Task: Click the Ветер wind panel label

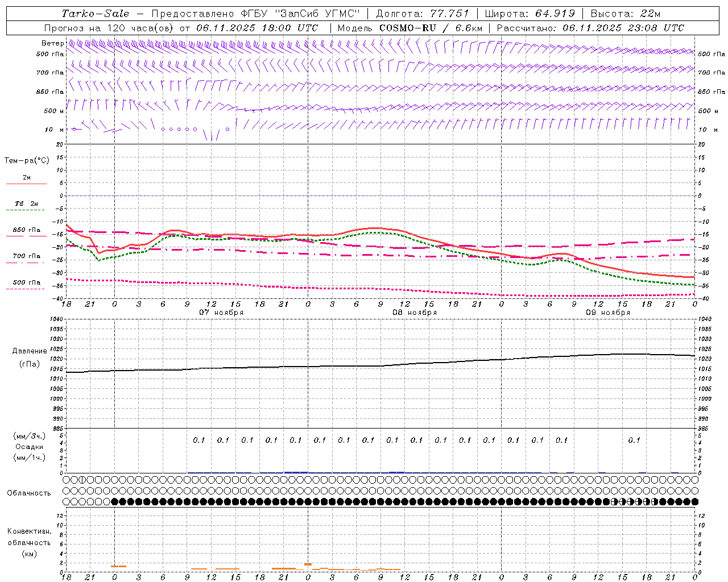Action: click(x=52, y=43)
